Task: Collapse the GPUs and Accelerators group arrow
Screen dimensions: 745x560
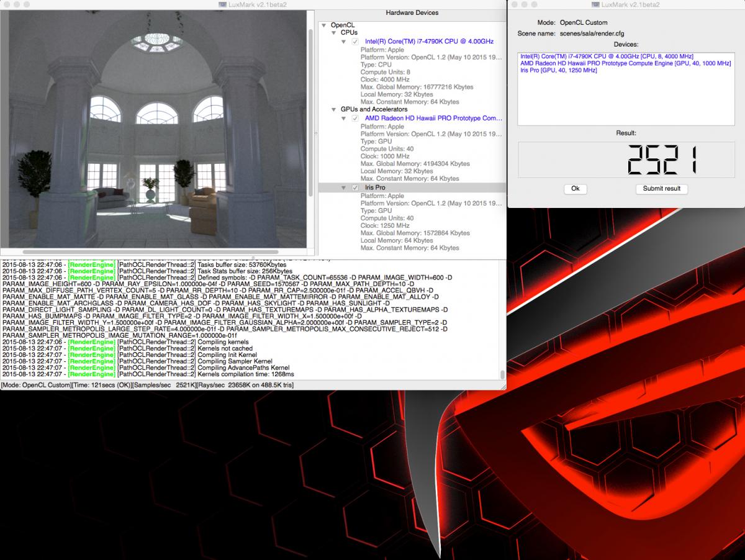Action: [333, 109]
